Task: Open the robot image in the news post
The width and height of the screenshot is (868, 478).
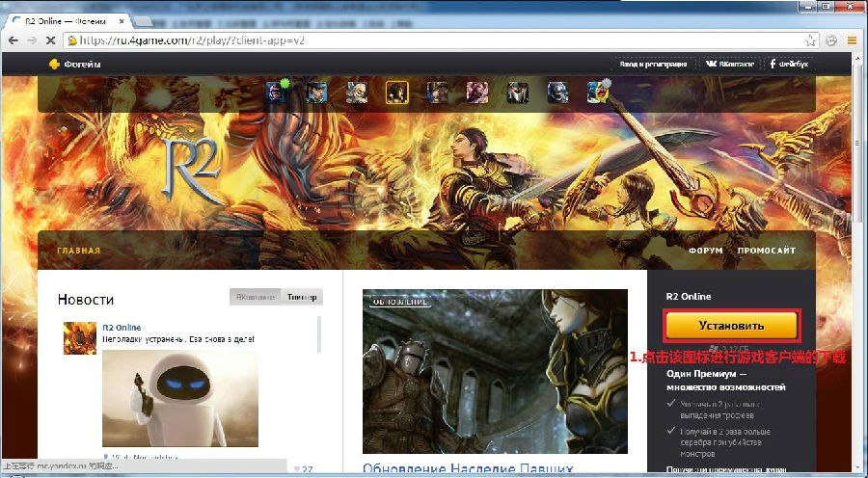Action: 180,398
